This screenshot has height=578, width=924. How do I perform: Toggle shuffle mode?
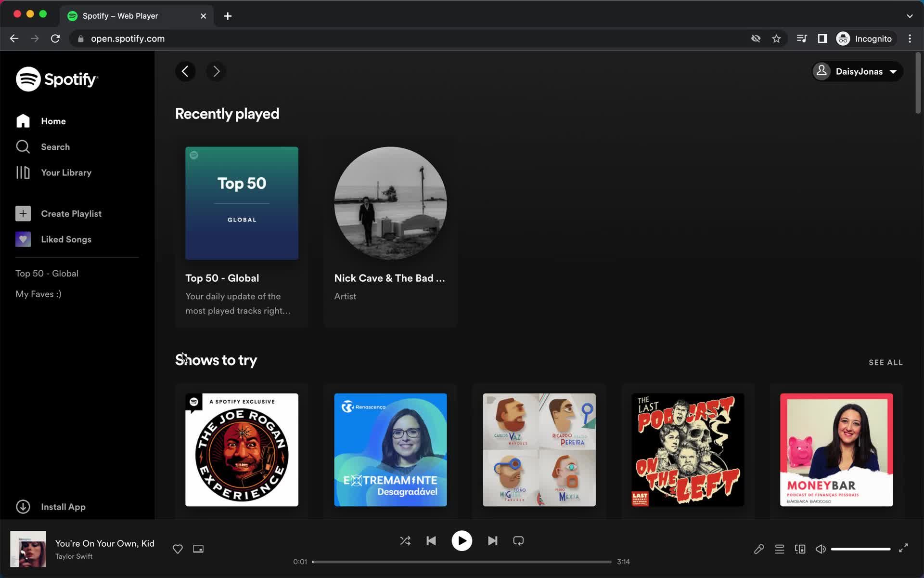[x=405, y=541]
